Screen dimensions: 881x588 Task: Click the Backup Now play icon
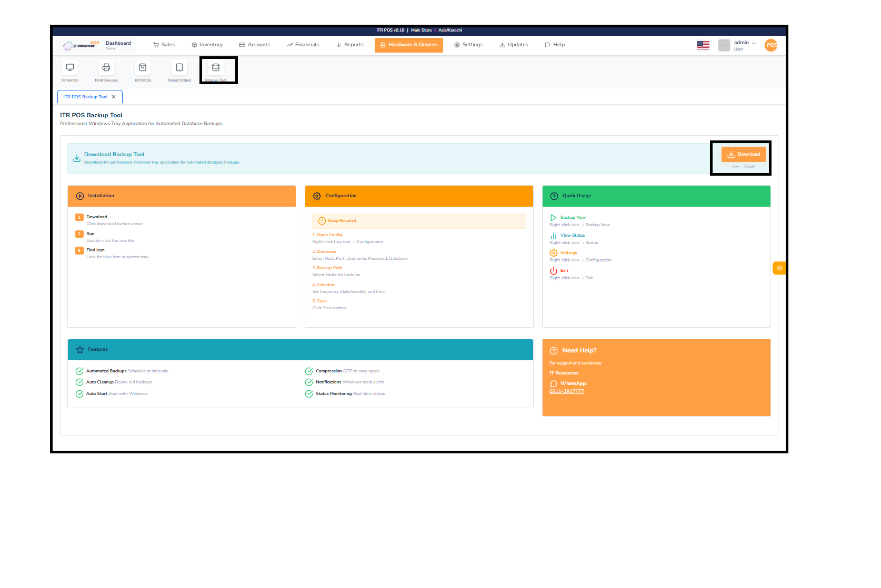click(x=553, y=217)
